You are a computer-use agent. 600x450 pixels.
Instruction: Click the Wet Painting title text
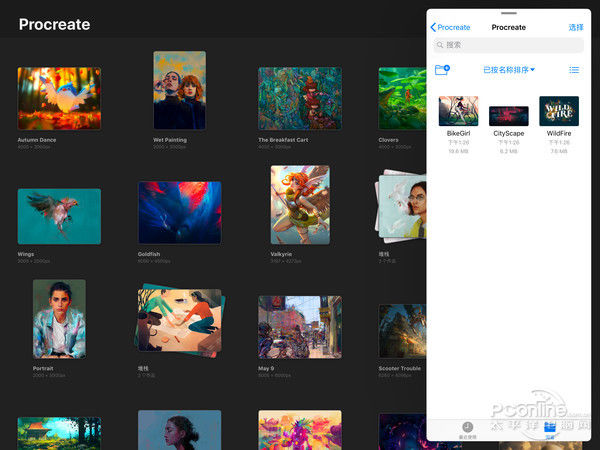pos(170,140)
